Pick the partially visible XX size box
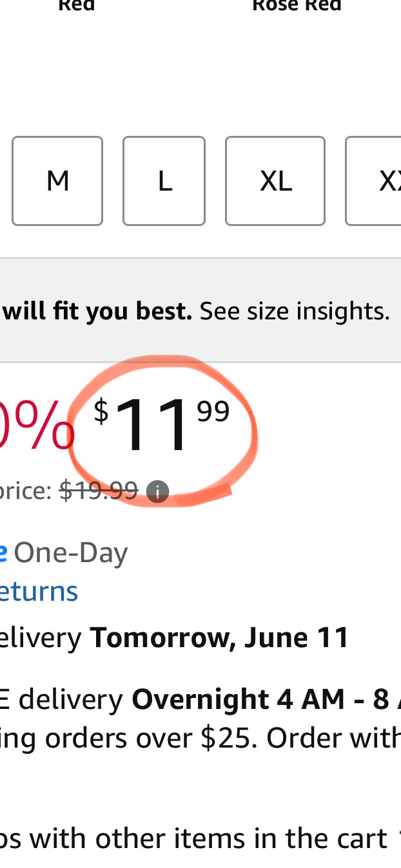 click(x=373, y=181)
